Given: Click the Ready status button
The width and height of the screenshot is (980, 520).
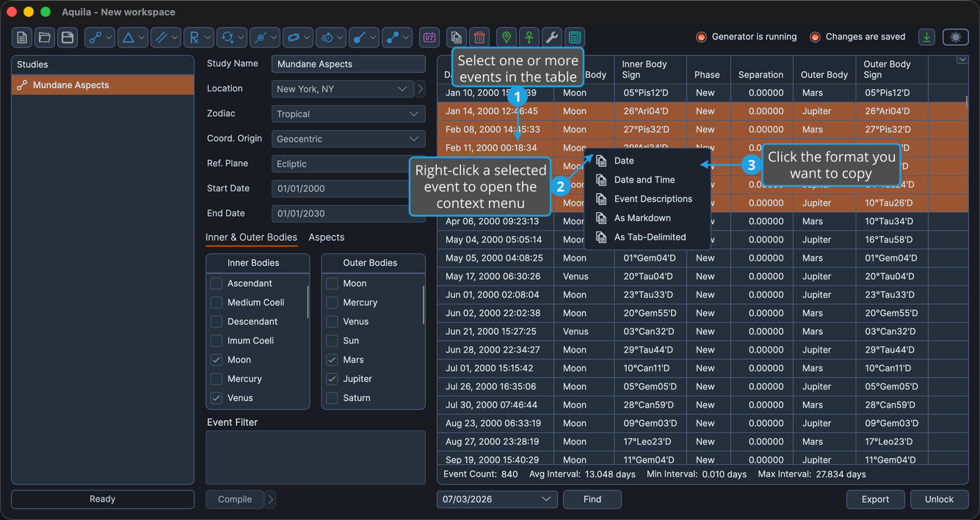Looking at the screenshot, I should coord(103,499).
